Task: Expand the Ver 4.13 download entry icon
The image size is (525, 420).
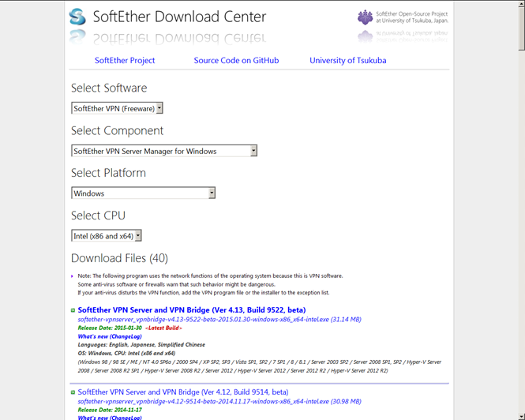Action: (x=73, y=310)
